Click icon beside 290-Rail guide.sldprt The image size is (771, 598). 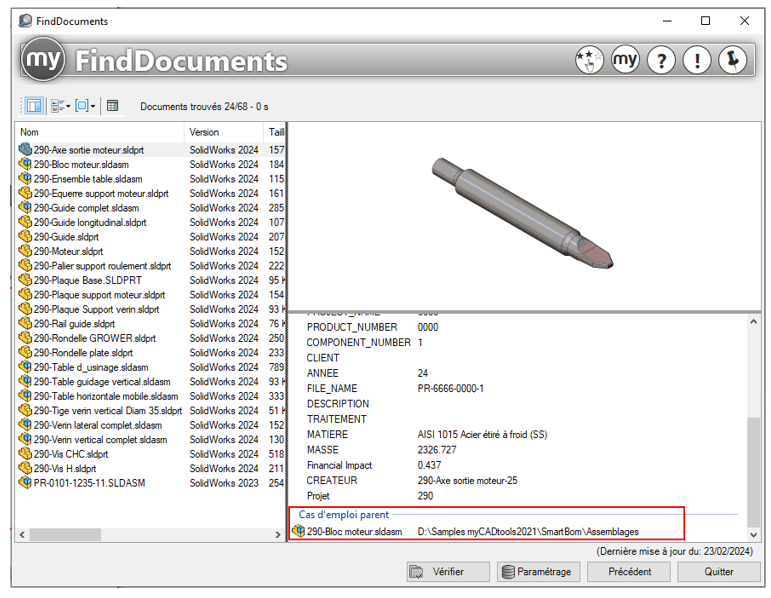[25, 323]
